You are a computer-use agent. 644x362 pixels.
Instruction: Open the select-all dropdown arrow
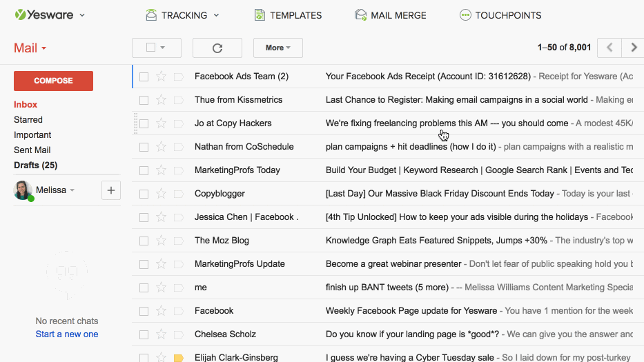pos(163,48)
